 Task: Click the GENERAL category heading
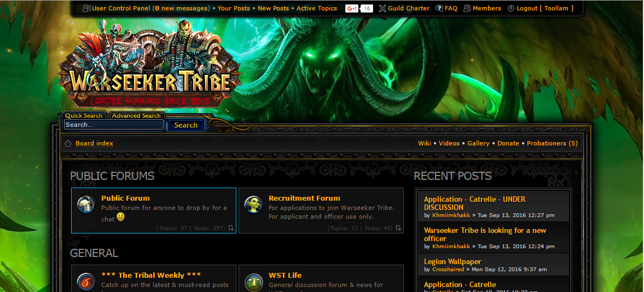pos(94,253)
